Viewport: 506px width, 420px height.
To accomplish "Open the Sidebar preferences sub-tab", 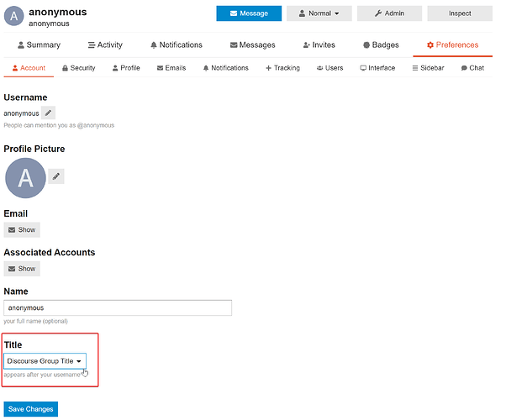I will (428, 68).
